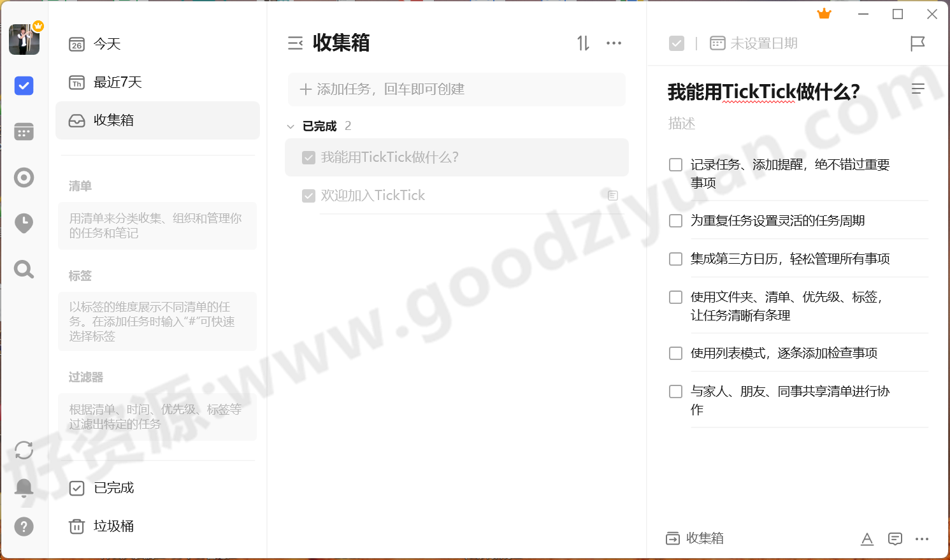
Task: Mark 为重复任务设置灵活的任务周期 as done
Action: pyautogui.click(x=675, y=220)
